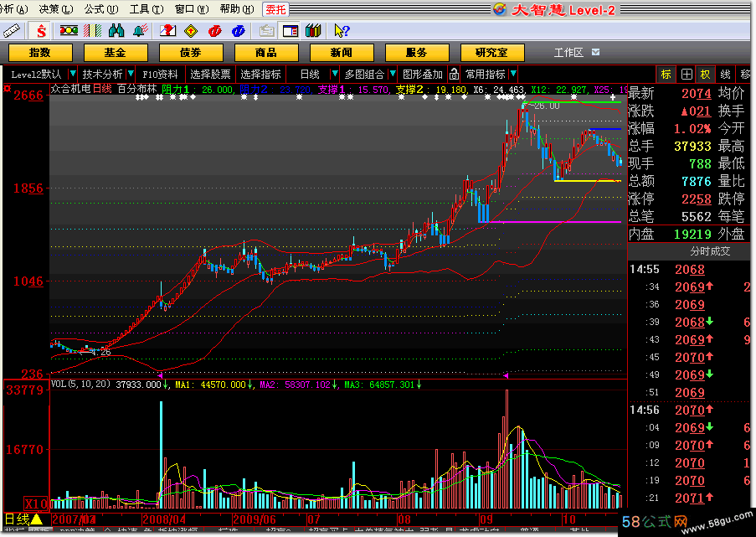This screenshot has height=537, width=756.
Task: Click the colored diagonal stripes icon
Action: coord(93,31)
